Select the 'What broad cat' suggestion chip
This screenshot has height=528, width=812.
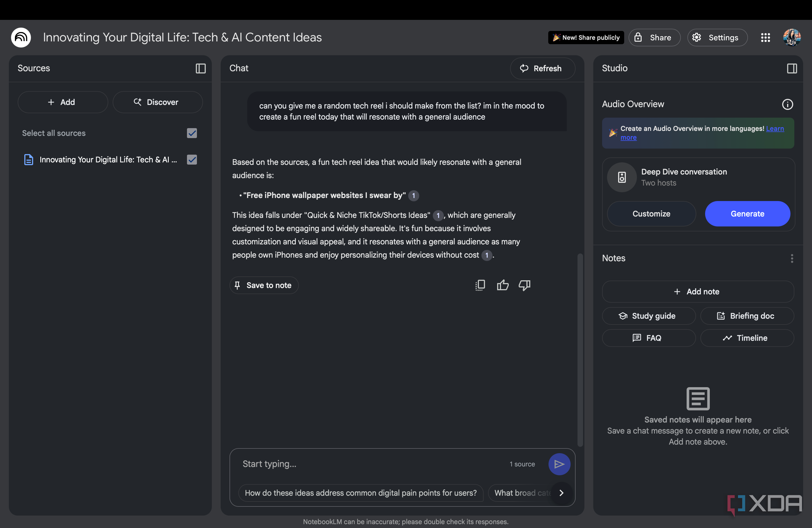tap(521, 493)
